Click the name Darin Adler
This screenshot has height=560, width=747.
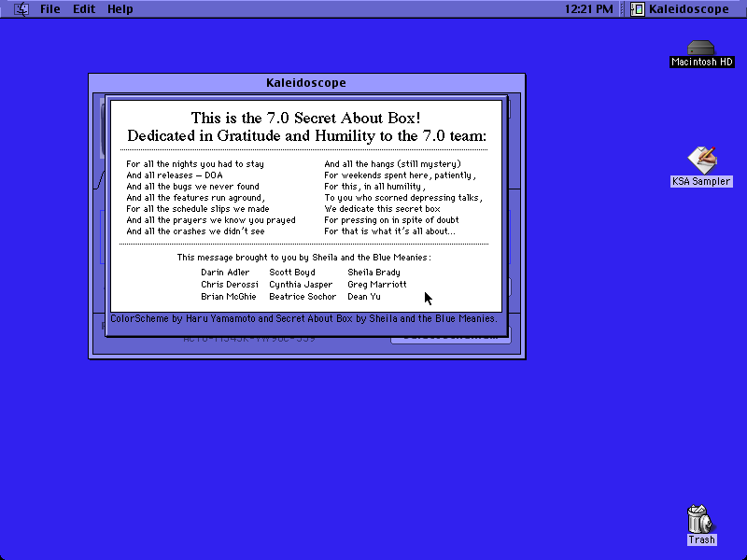(225, 273)
